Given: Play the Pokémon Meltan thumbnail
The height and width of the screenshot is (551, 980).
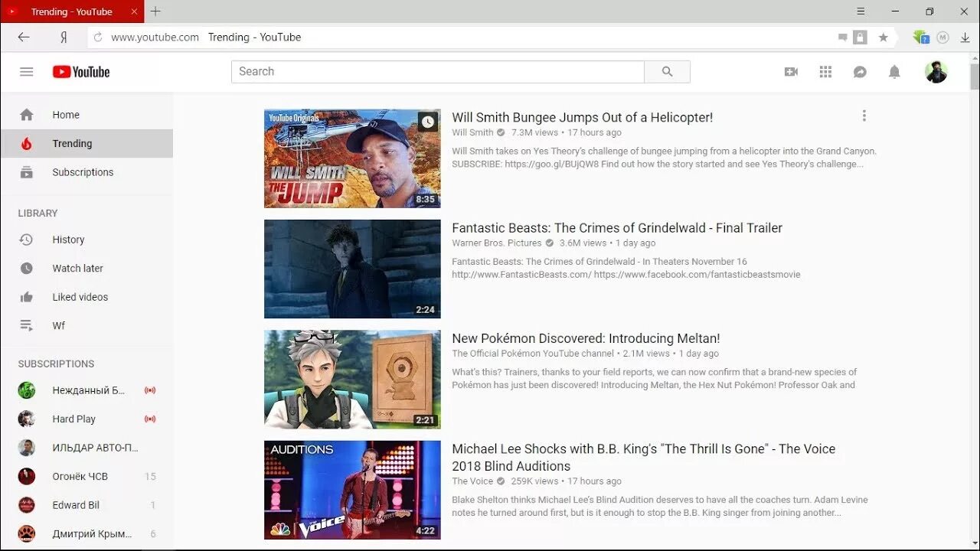Looking at the screenshot, I should pos(352,380).
